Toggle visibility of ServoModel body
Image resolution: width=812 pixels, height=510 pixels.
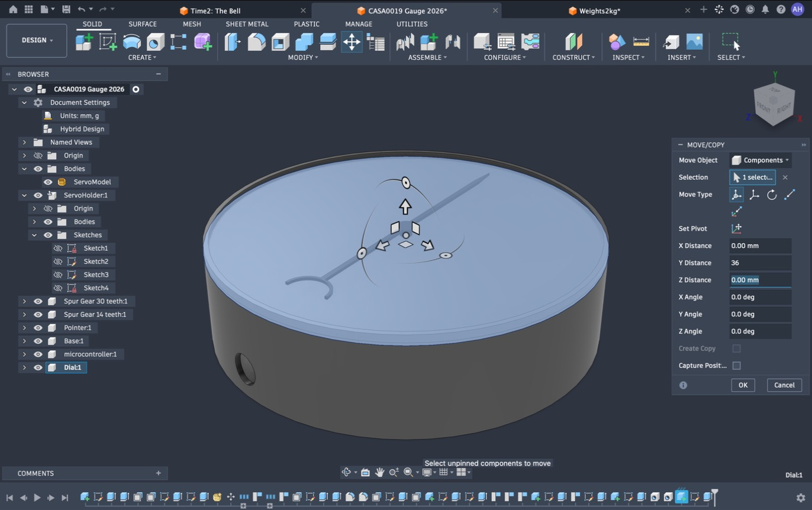point(48,182)
